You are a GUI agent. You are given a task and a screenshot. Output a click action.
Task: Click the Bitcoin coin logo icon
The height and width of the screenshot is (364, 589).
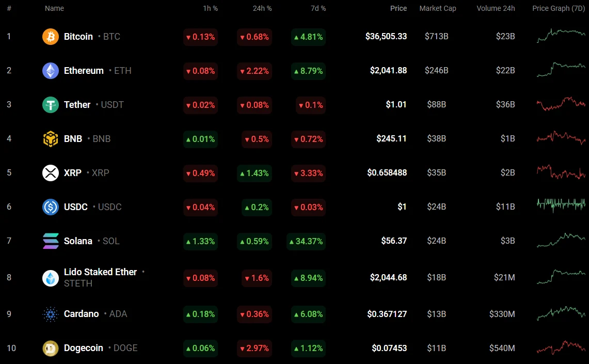[x=51, y=37]
